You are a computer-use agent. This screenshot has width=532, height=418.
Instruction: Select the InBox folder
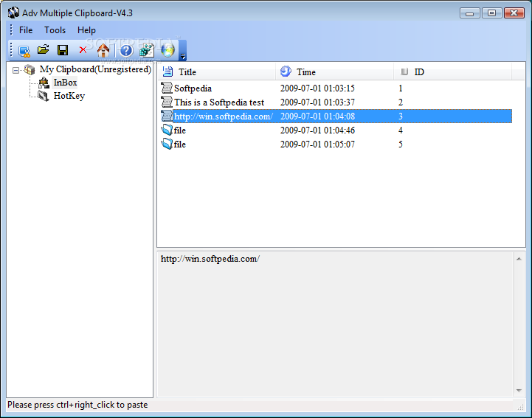tap(65, 83)
